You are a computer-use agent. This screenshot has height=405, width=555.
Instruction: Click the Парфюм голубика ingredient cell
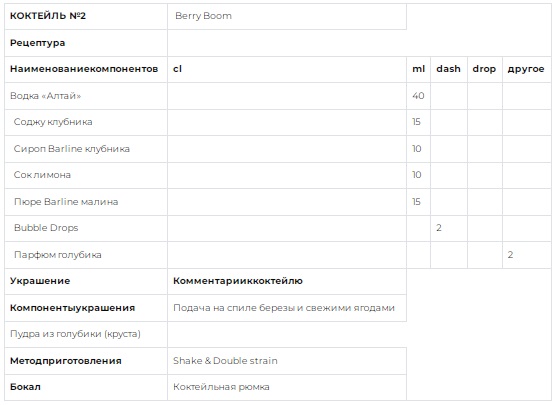point(86,255)
